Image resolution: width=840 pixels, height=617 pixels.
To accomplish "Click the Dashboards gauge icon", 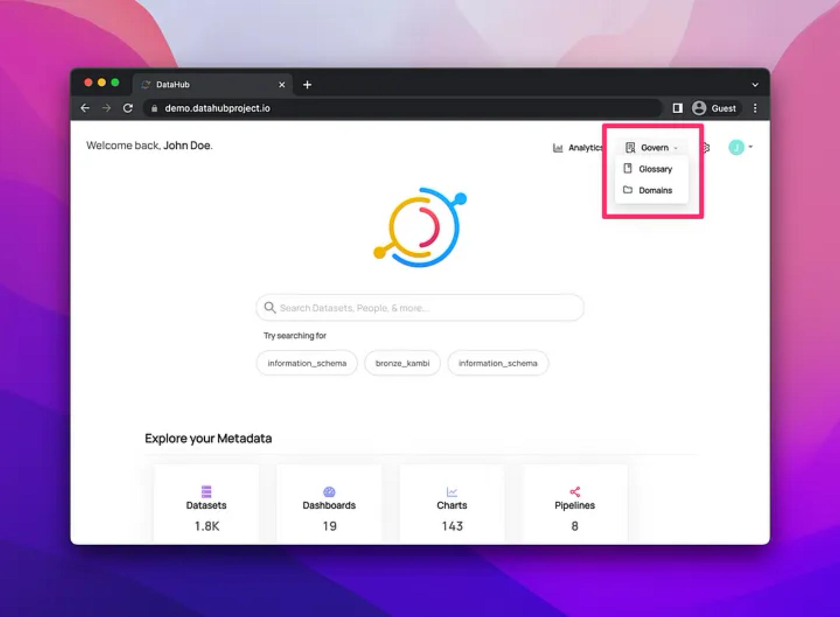I will pyautogui.click(x=329, y=492).
